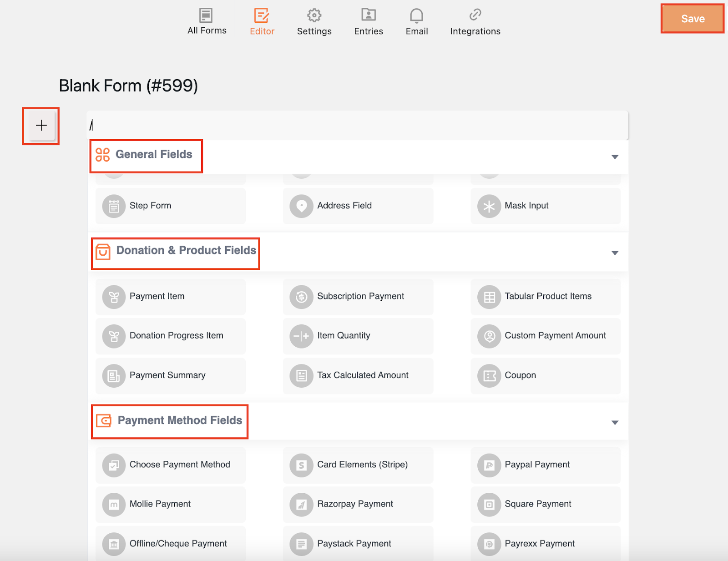
Task: Click the Payment Item icon
Action: tap(114, 297)
